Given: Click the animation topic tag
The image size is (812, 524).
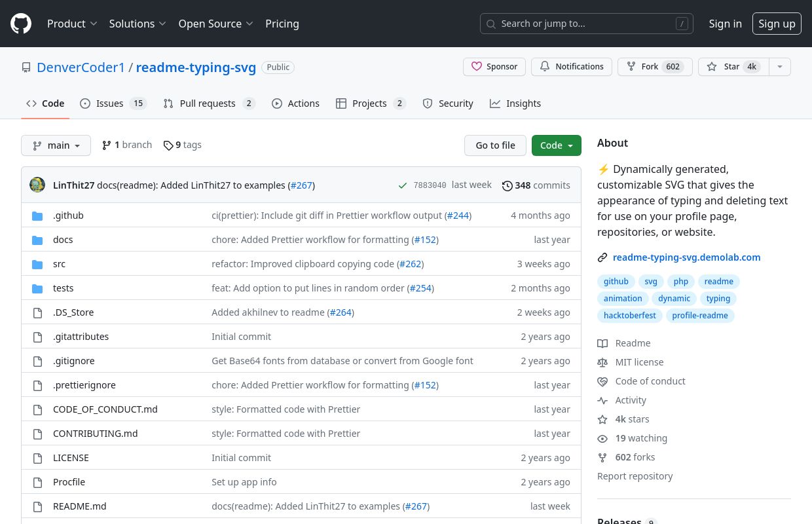Looking at the screenshot, I should point(623,299).
